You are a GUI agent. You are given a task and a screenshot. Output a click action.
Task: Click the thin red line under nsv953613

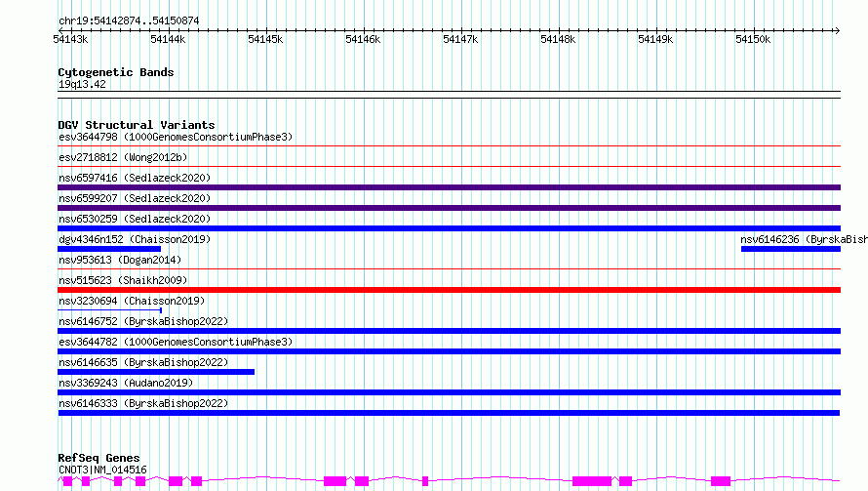tap(449, 269)
